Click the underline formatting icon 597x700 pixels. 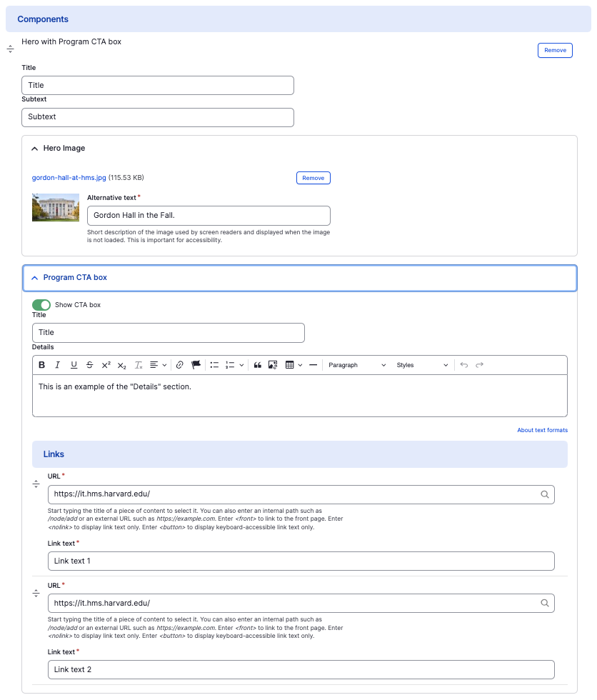click(74, 365)
